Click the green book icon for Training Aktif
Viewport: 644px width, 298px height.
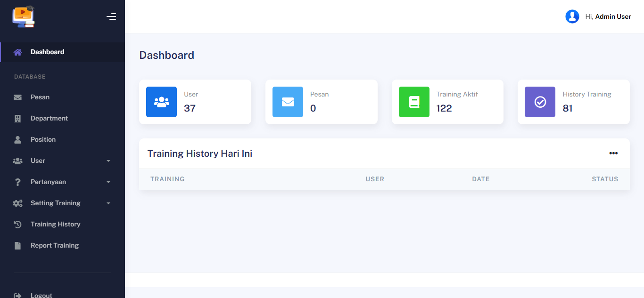coord(414,102)
